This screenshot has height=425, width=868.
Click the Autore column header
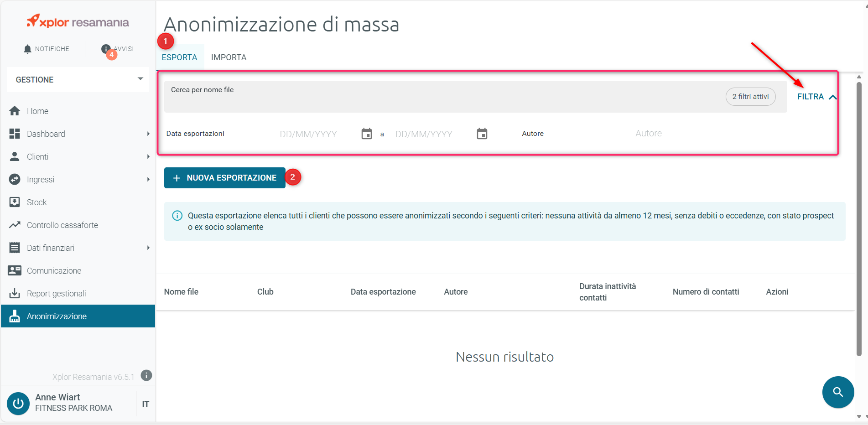tap(456, 292)
